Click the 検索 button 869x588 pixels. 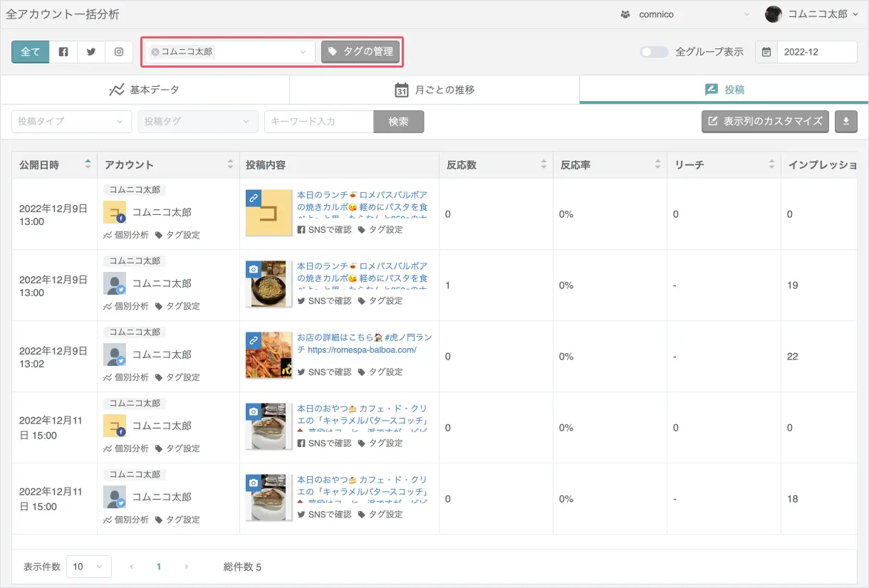[399, 122]
